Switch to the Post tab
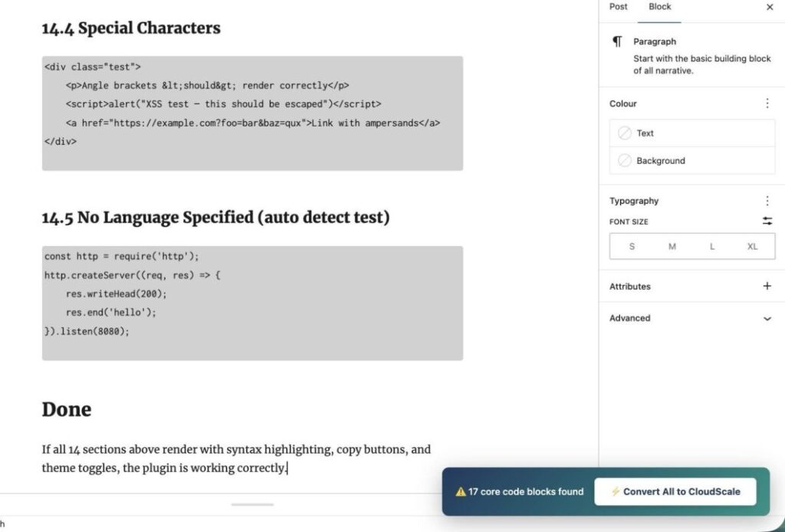 tap(618, 7)
